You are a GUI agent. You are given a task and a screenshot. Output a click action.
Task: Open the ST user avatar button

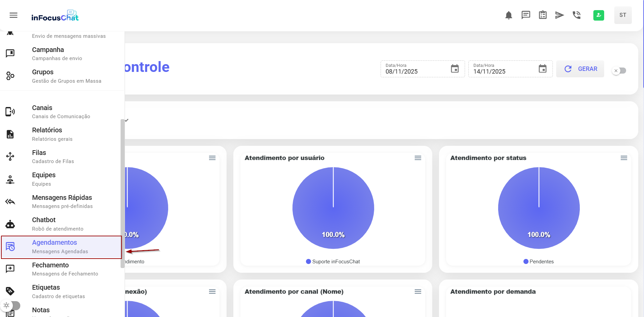pyautogui.click(x=623, y=15)
